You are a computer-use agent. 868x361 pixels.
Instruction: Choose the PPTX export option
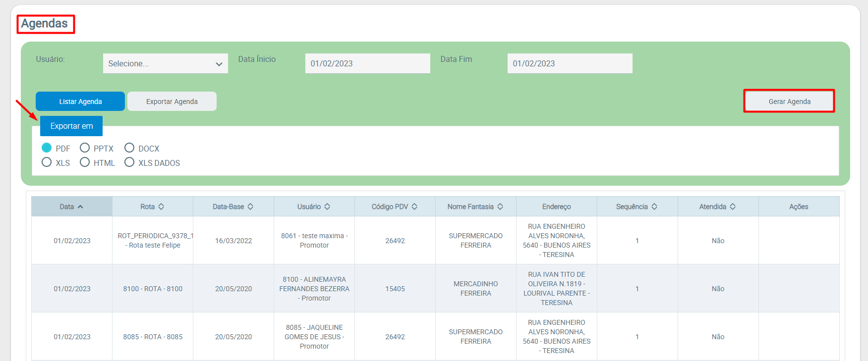point(85,148)
